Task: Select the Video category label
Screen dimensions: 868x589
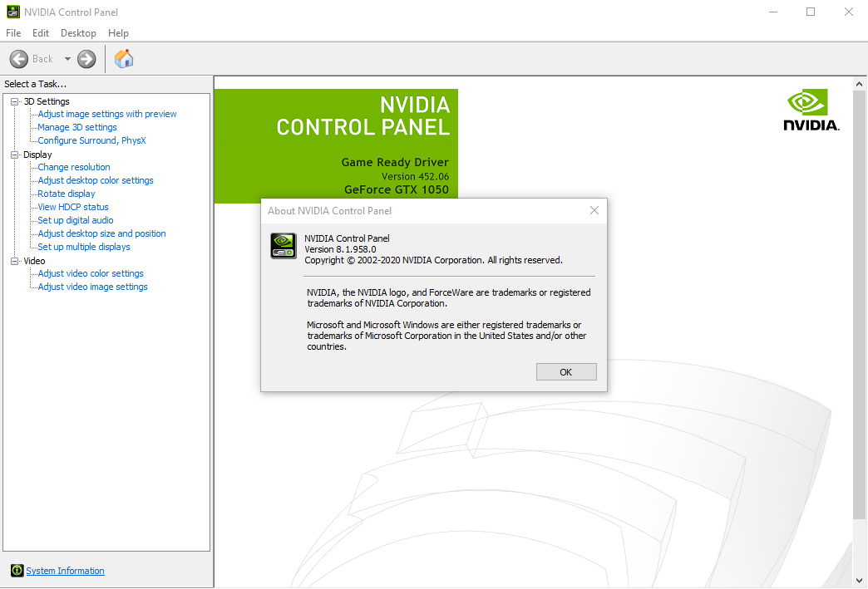Action: point(34,261)
